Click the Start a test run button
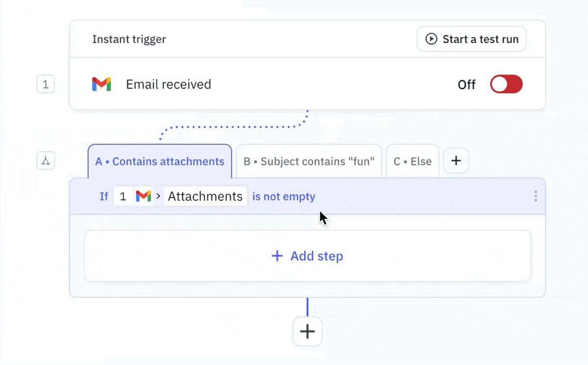588x365 pixels. pyautogui.click(x=471, y=39)
